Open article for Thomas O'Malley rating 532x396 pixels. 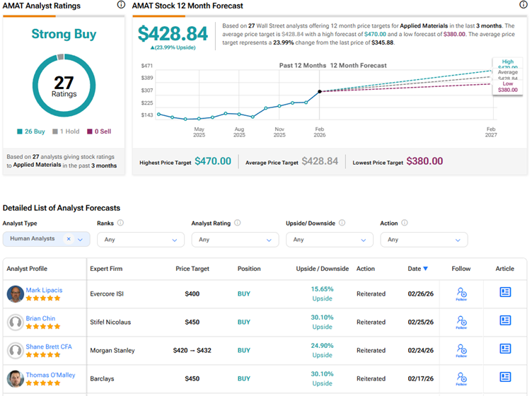(x=505, y=377)
